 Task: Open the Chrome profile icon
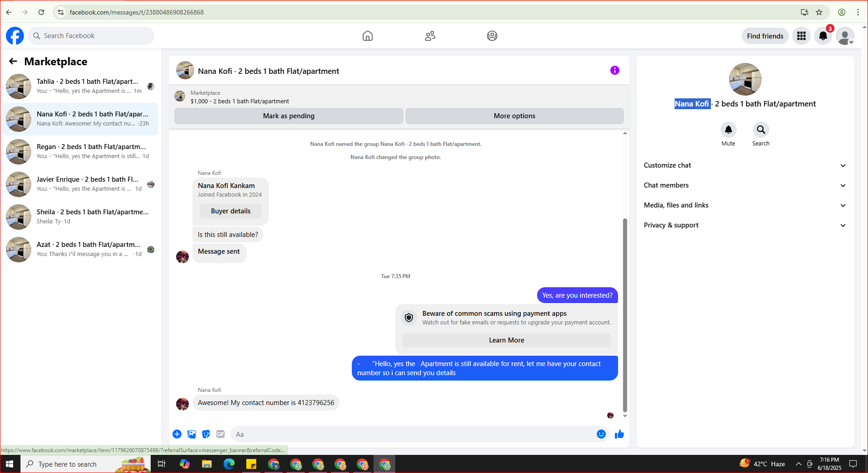pyautogui.click(x=842, y=12)
